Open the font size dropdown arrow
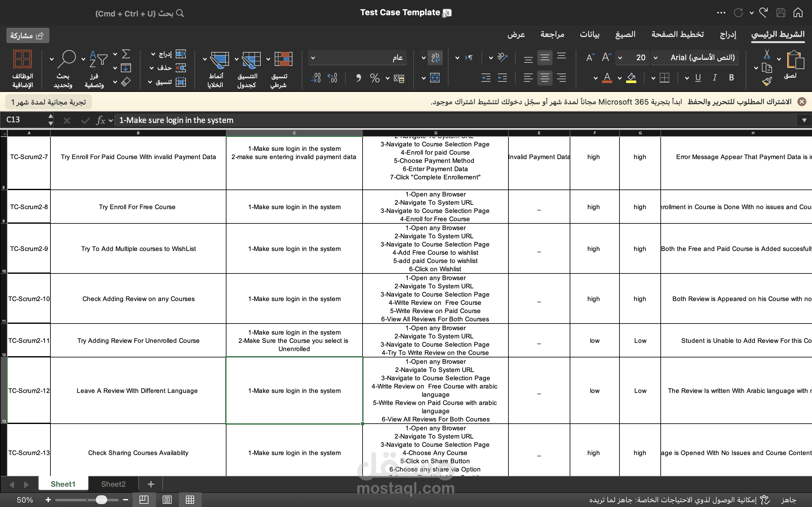The image size is (812, 507). 620,58
